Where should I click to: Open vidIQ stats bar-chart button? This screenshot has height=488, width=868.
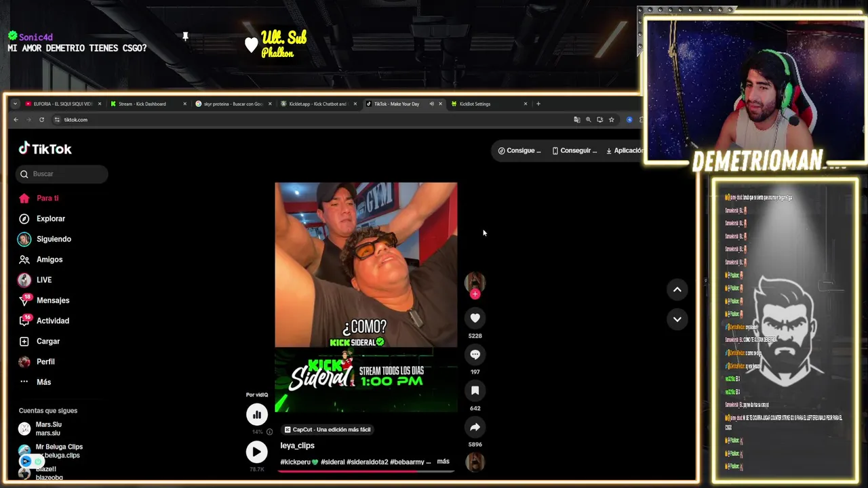257,414
